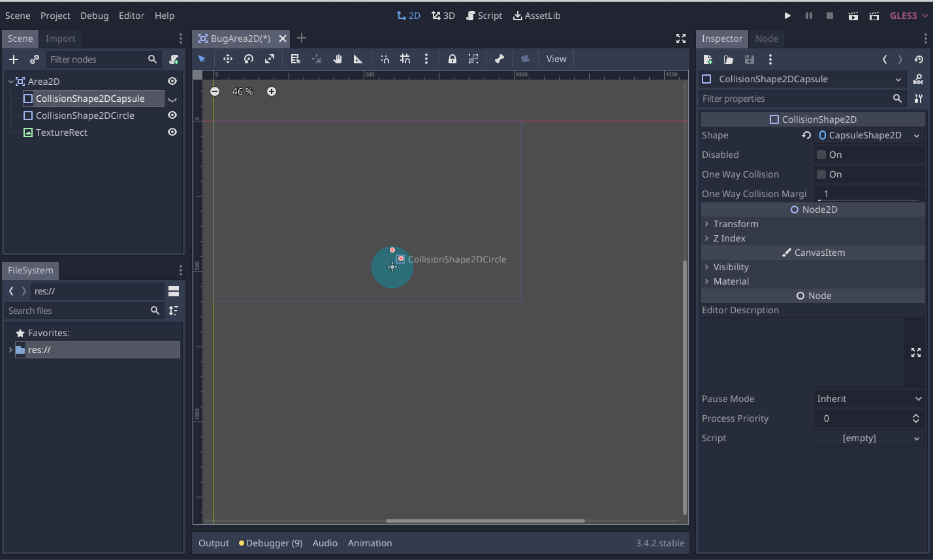Open the Project menu
The image size is (933, 560).
pos(55,16)
